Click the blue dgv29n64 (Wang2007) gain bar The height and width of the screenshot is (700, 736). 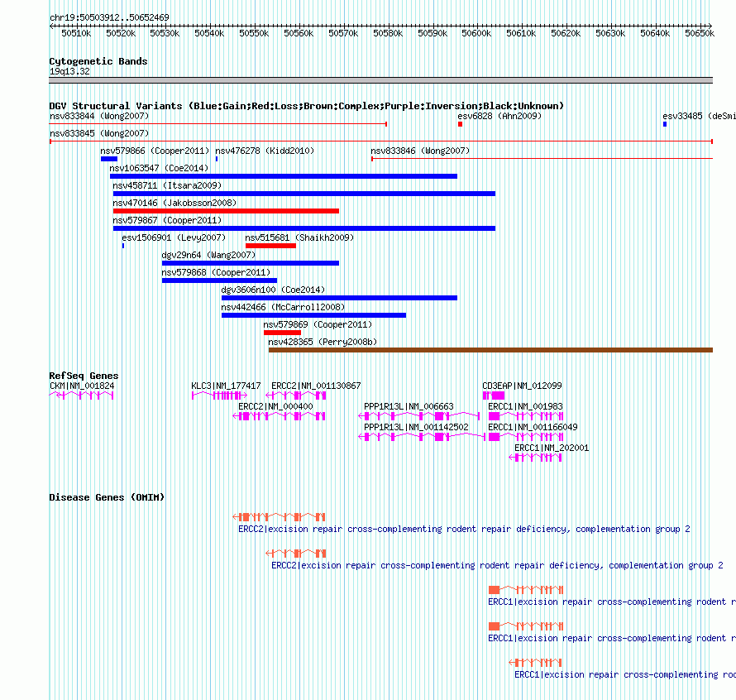click(251, 263)
